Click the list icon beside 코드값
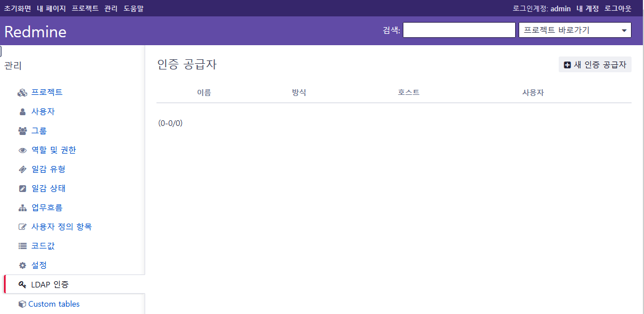The width and height of the screenshot is (644, 314). coord(22,246)
